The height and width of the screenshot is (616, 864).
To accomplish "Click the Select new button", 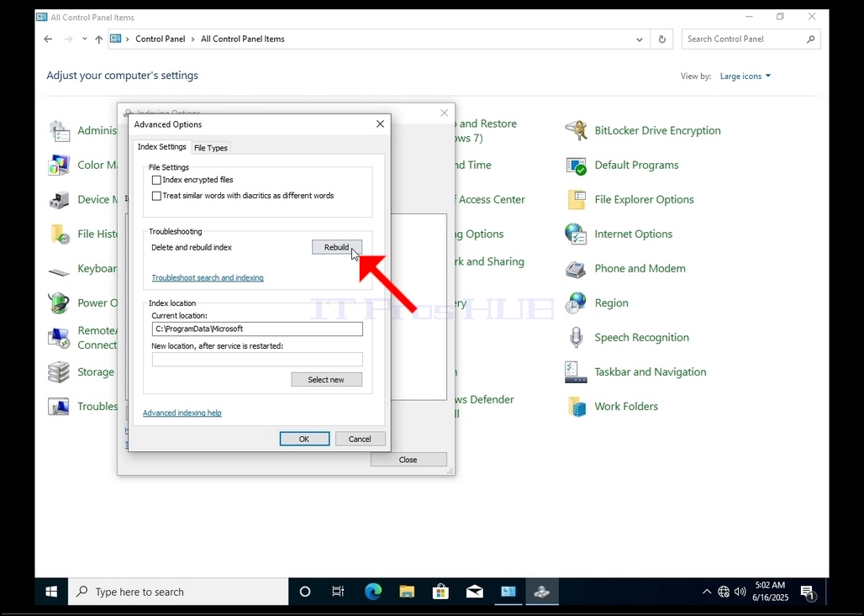I will [x=326, y=380].
